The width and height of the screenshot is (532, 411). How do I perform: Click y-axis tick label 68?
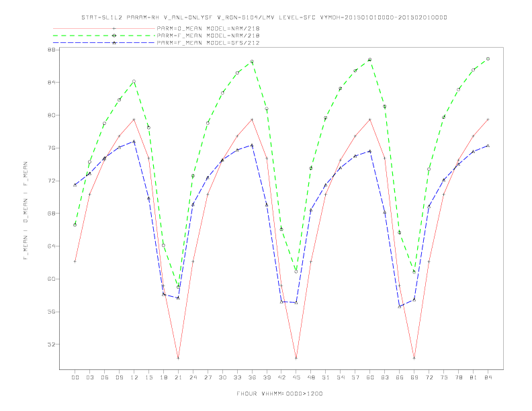click(51, 214)
